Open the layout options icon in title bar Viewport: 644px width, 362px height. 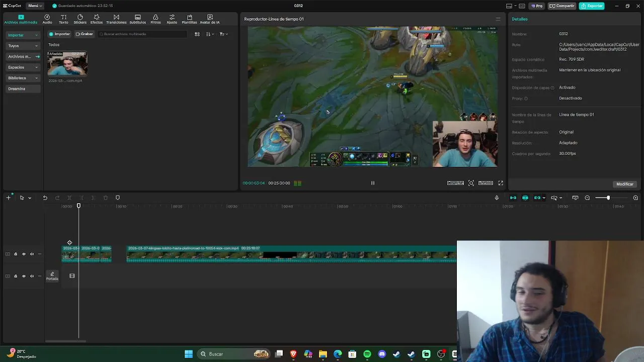point(509,6)
